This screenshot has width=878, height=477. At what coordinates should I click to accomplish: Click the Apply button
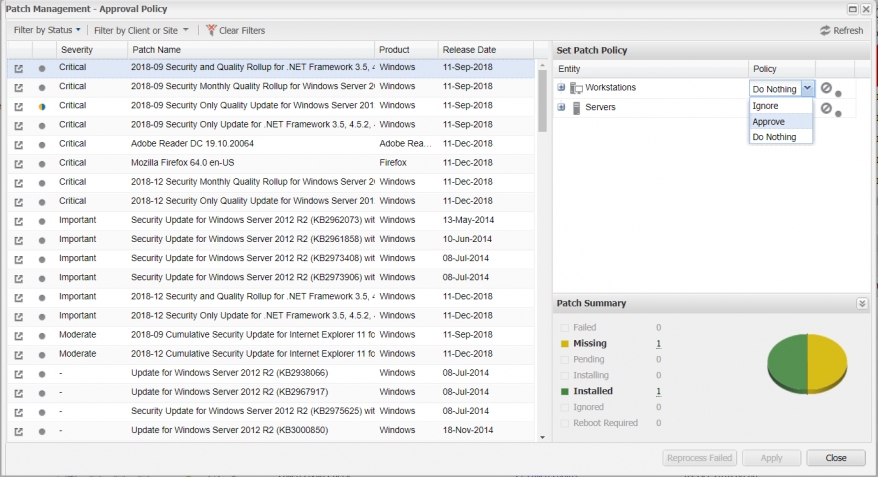coord(771,458)
